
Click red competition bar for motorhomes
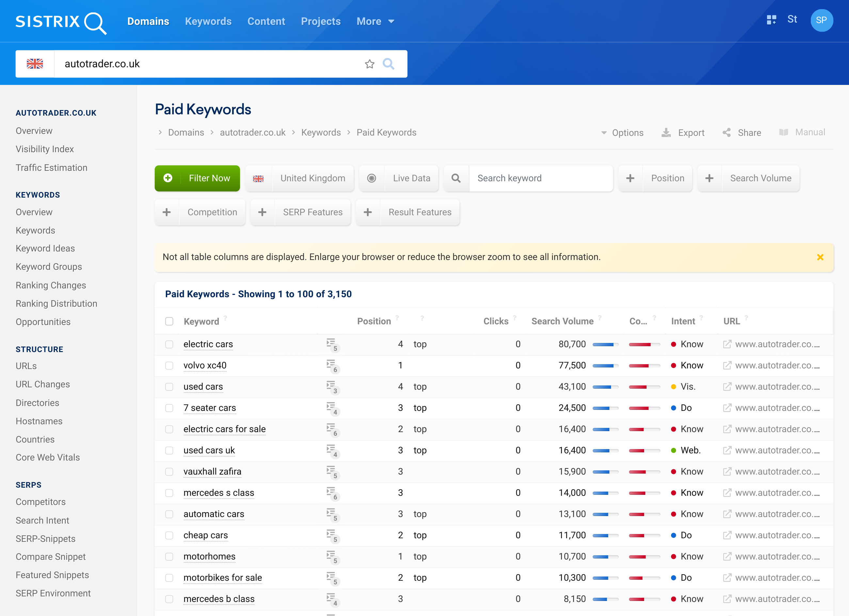click(644, 557)
